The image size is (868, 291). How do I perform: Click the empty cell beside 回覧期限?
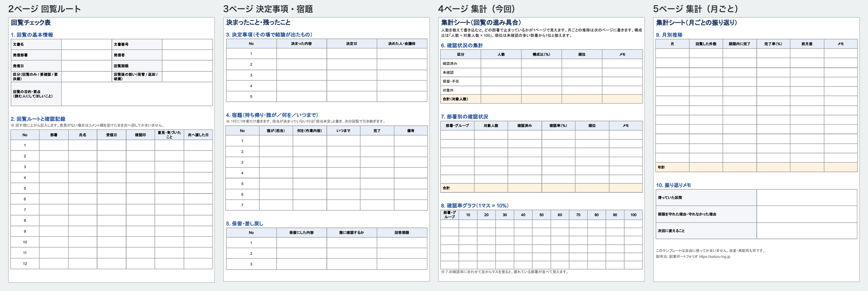click(187, 66)
